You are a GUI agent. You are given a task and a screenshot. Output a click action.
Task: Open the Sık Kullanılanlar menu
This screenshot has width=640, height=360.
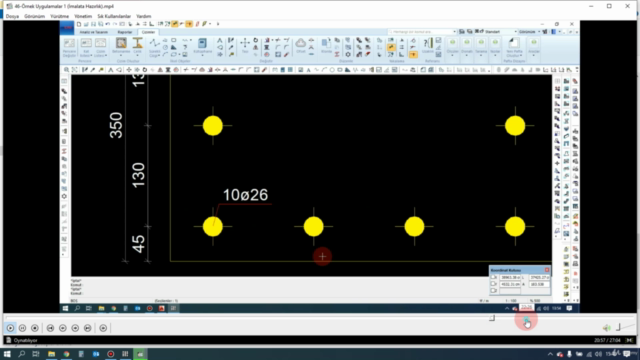pyautogui.click(x=114, y=16)
